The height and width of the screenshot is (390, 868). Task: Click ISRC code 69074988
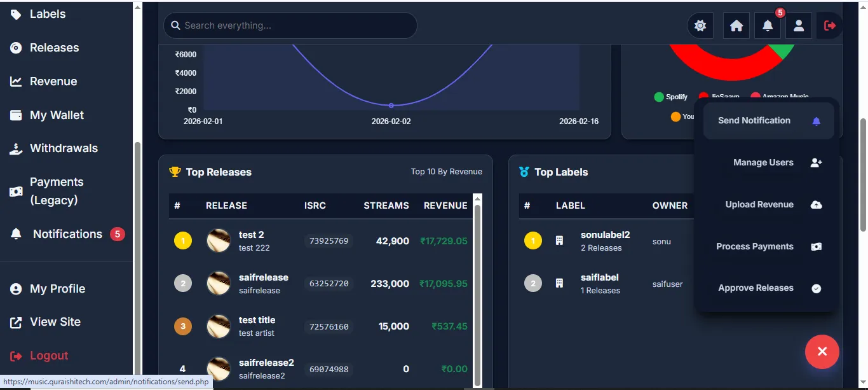(329, 369)
